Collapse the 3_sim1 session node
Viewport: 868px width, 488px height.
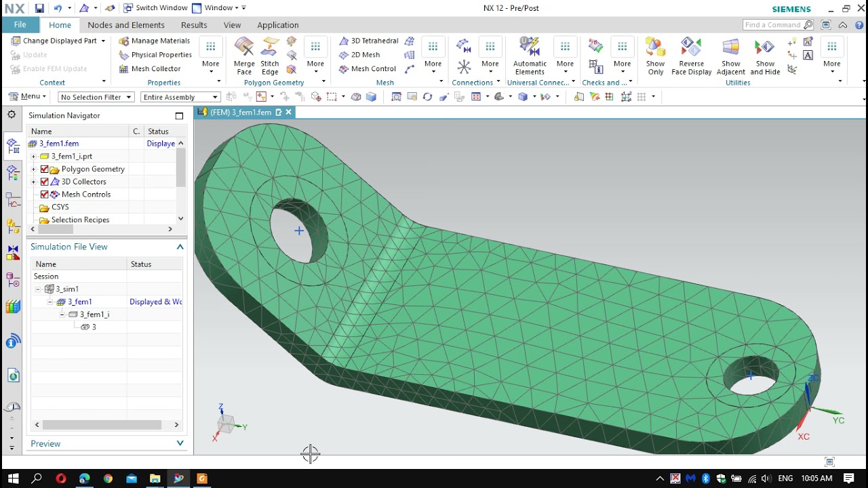click(x=39, y=289)
